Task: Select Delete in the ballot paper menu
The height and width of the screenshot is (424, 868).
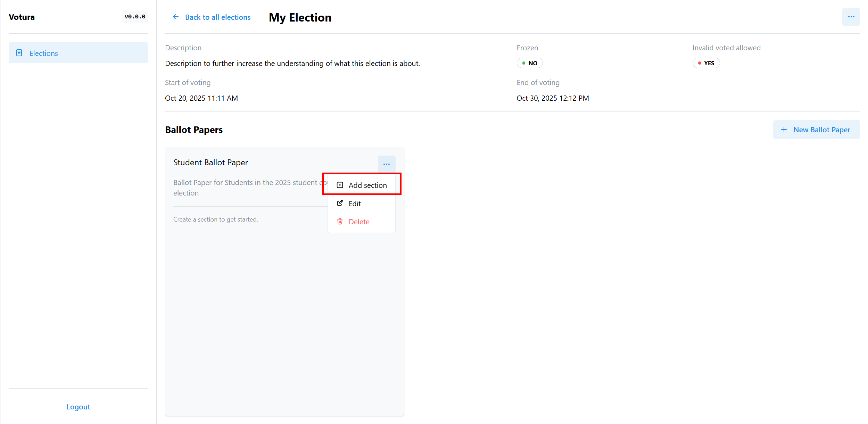Action: point(359,222)
